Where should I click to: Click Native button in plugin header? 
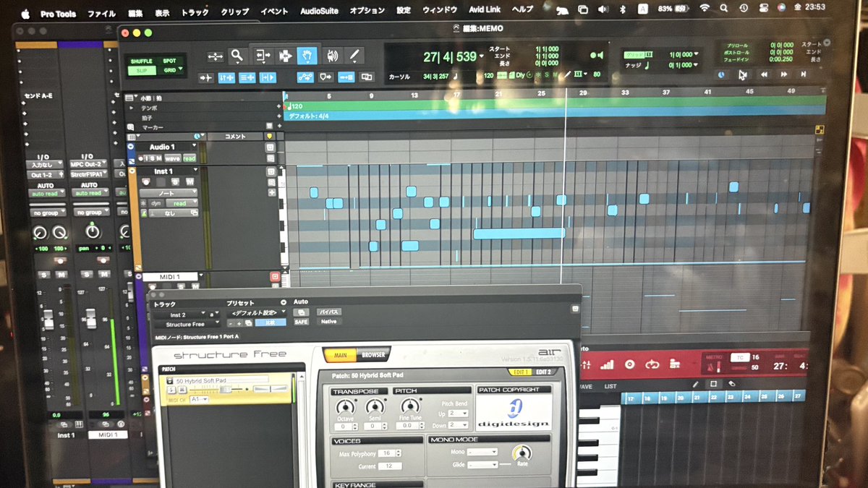coord(328,322)
